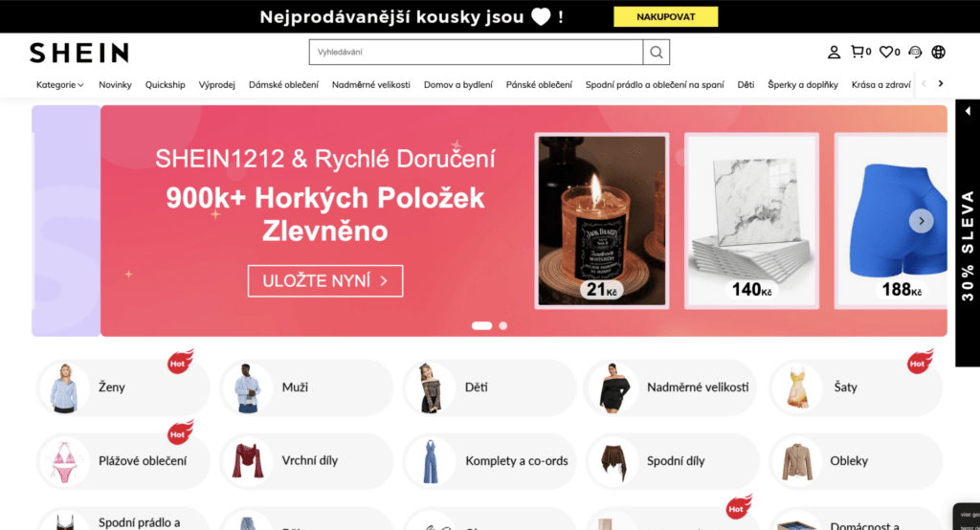Open the Dámské oblečení menu item
The image size is (980, 530).
tap(283, 84)
